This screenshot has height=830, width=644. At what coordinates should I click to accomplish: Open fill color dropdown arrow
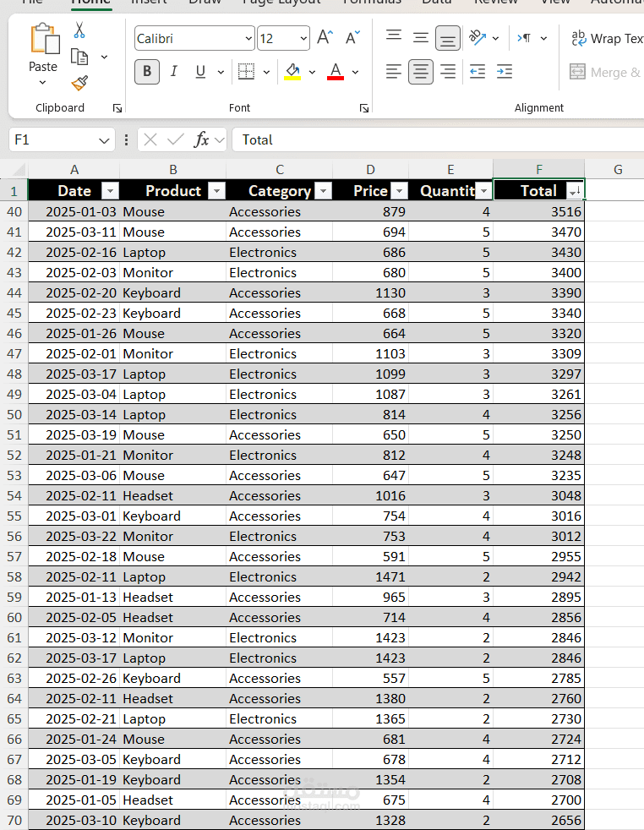(x=312, y=72)
